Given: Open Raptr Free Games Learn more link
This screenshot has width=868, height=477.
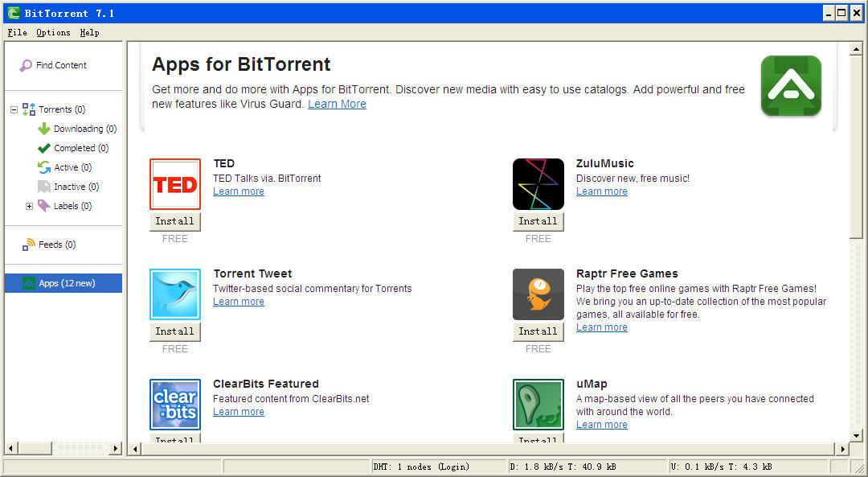Looking at the screenshot, I should tap(602, 327).
